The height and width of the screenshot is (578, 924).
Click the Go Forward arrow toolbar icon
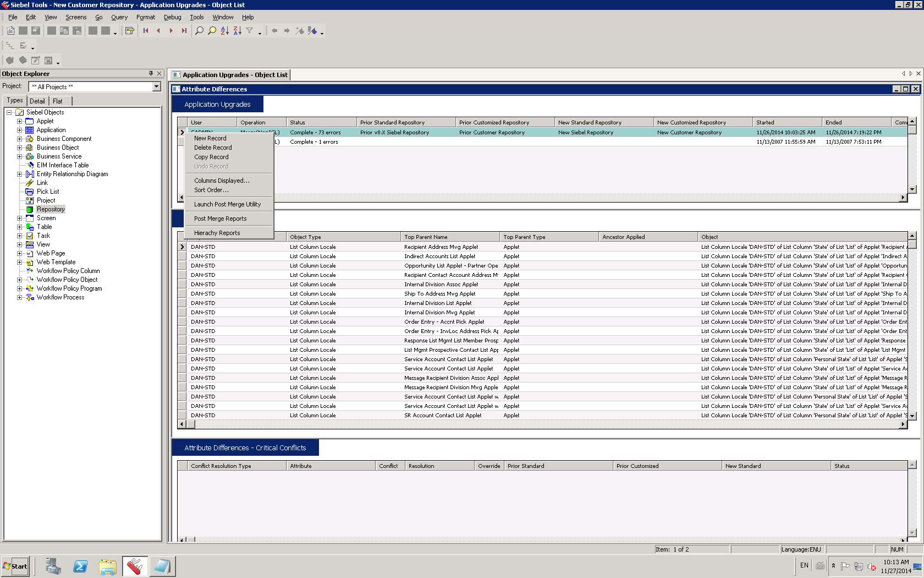287,31
